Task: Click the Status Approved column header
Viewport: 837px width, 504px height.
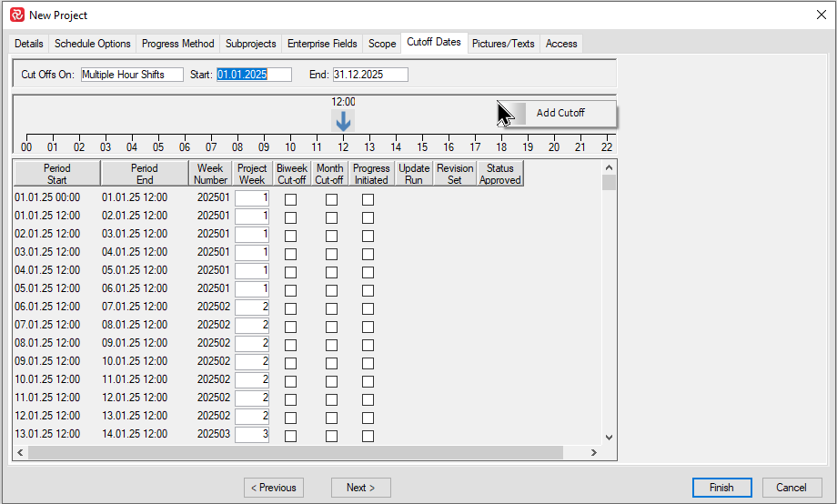Action: point(499,174)
